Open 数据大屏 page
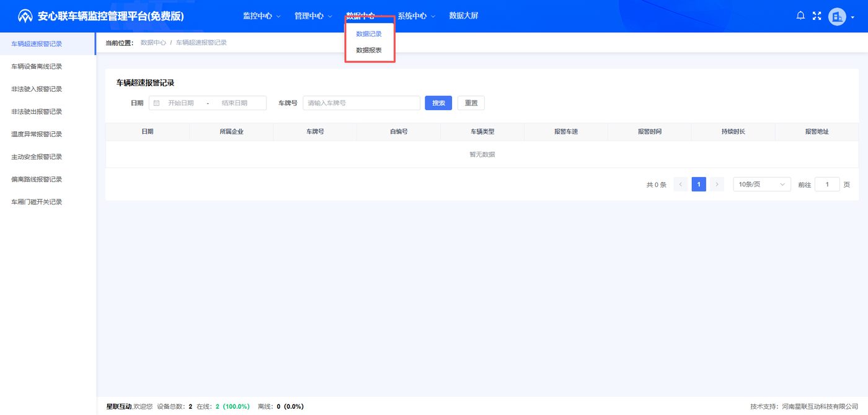The height and width of the screenshot is (415, 868). (x=464, y=16)
